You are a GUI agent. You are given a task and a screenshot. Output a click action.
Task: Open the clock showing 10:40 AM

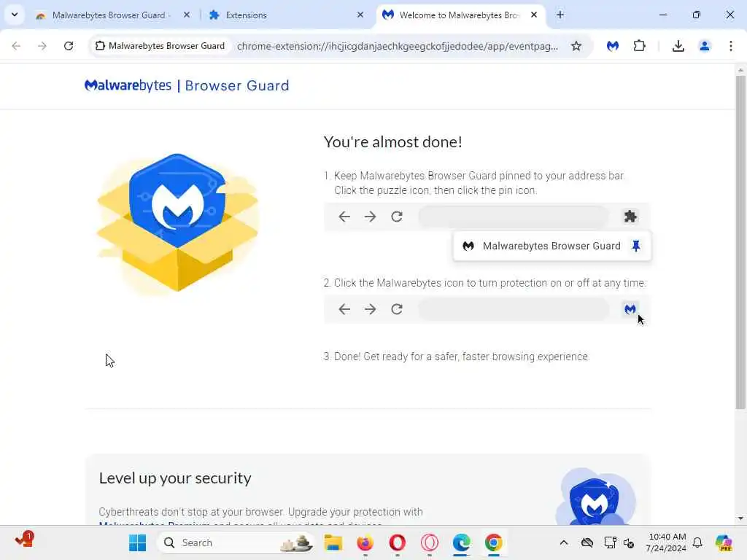point(667,542)
